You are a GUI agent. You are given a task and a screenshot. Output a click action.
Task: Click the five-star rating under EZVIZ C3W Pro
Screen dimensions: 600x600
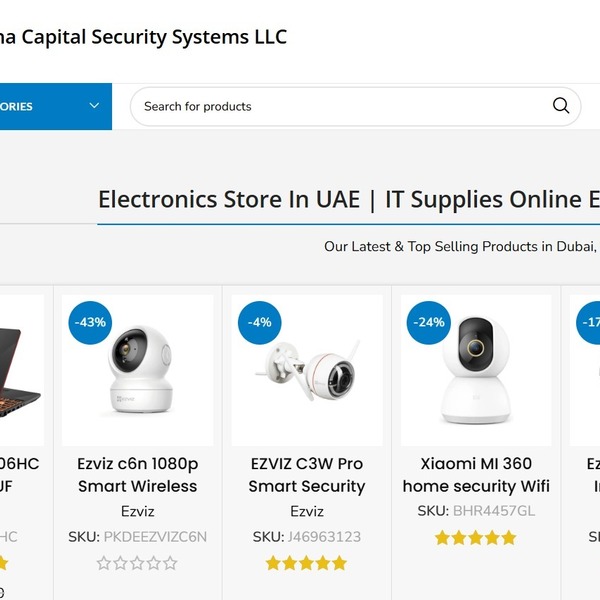pos(306,563)
